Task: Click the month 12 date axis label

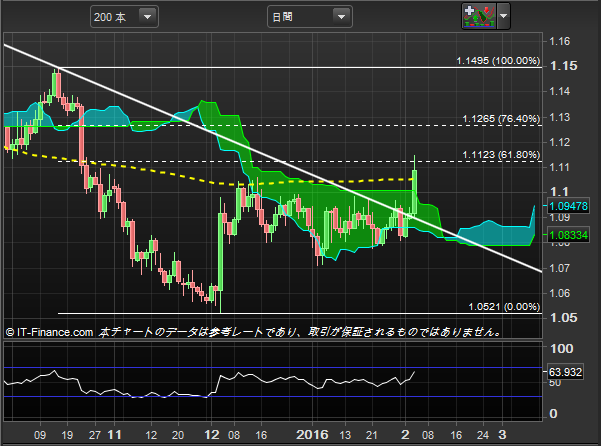Action: pyautogui.click(x=212, y=435)
